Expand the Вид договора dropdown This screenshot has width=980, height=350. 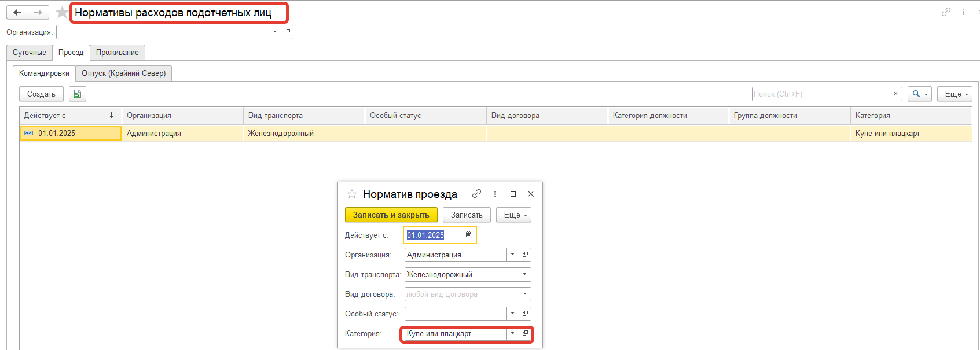tap(524, 294)
